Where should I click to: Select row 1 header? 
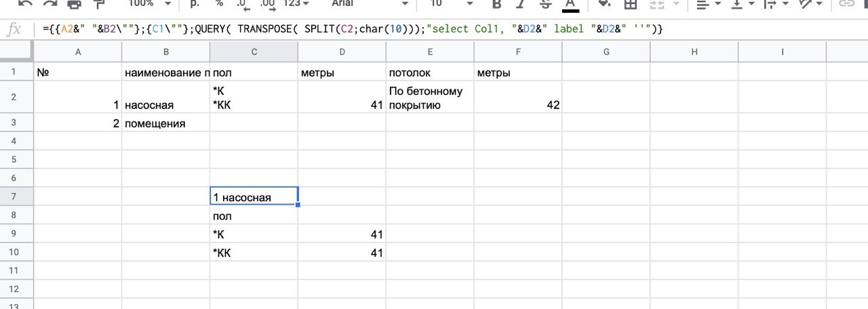coord(16,72)
